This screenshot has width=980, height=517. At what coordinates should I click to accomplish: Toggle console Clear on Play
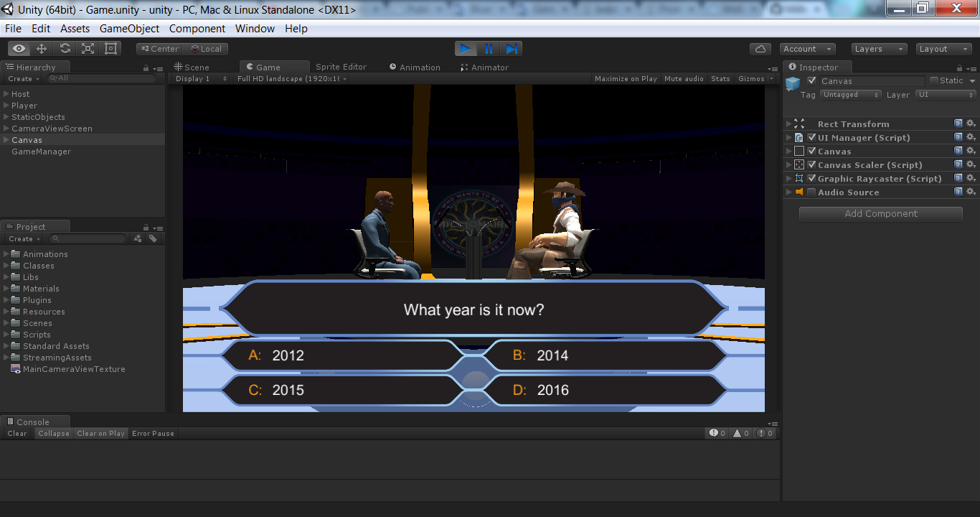tap(100, 433)
